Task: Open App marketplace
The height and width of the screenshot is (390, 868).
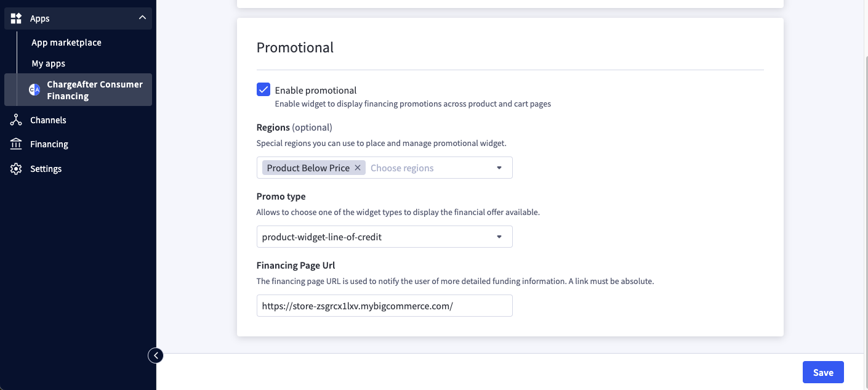Action: click(66, 43)
